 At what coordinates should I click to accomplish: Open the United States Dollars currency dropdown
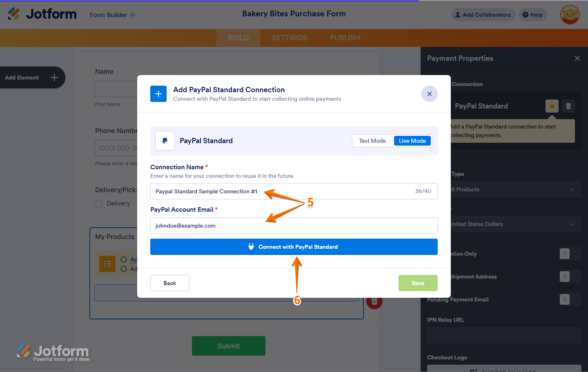pos(514,224)
